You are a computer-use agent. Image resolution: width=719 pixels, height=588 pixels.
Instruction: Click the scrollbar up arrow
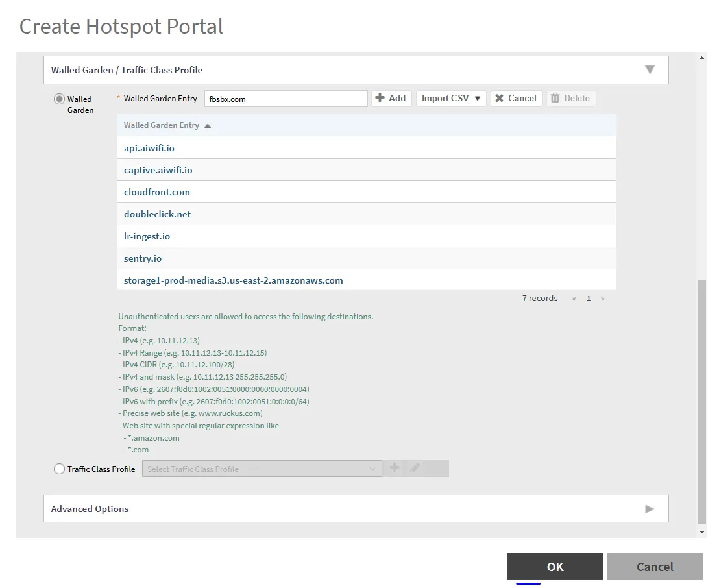[701, 58]
